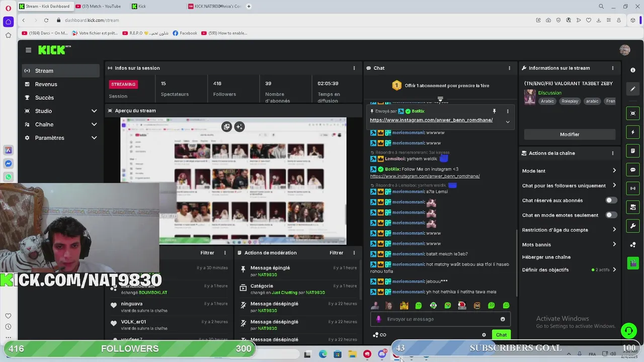
Task: Unpin the BotRix pinned message
Action: [x=494, y=111]
